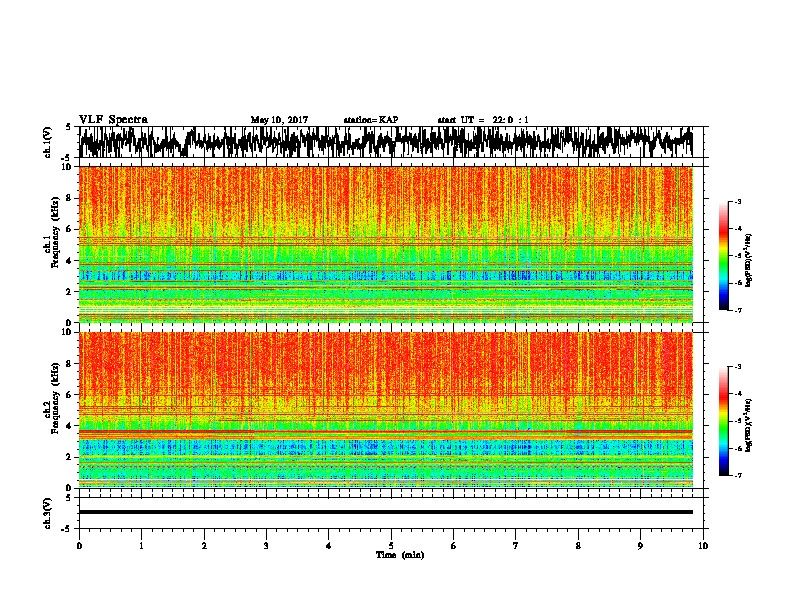
Task: Click the ch.1 voltage waveform trace
Action: pos(386,142)
